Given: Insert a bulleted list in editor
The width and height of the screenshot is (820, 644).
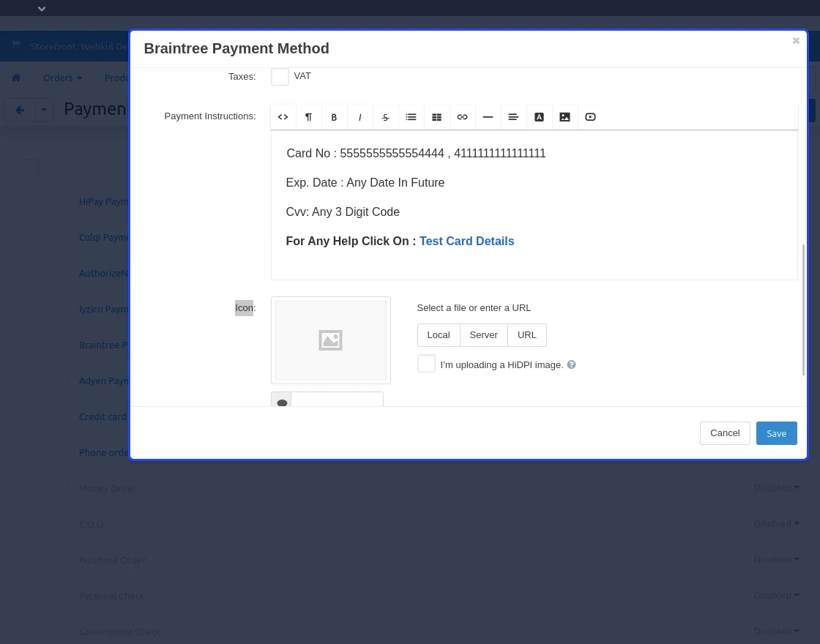Looking at the screenshot, I should (x=411, y=117).
